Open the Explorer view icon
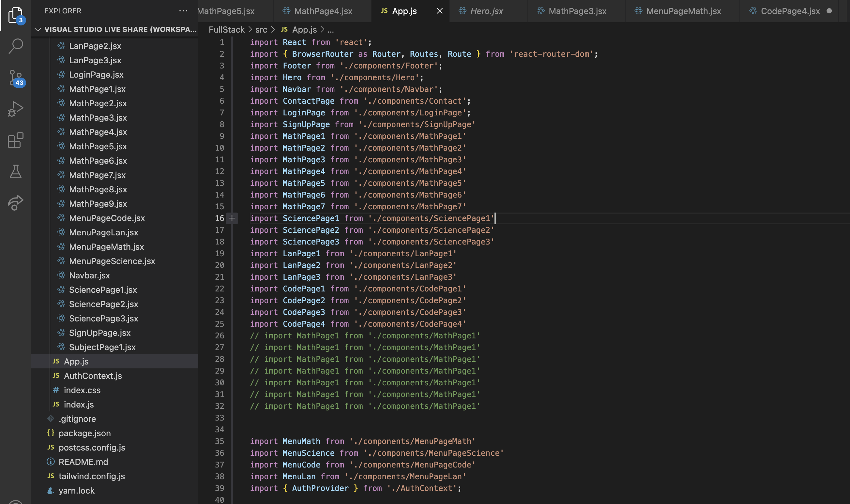The width and height of the screenshot is (850, 504). pos(15,15)
